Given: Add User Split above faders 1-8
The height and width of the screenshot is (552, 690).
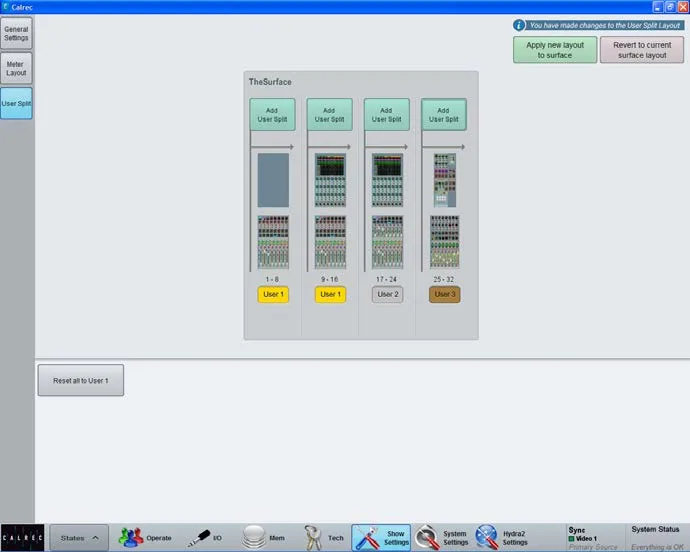Looking at the screenshot, I should tap(272, 114).
